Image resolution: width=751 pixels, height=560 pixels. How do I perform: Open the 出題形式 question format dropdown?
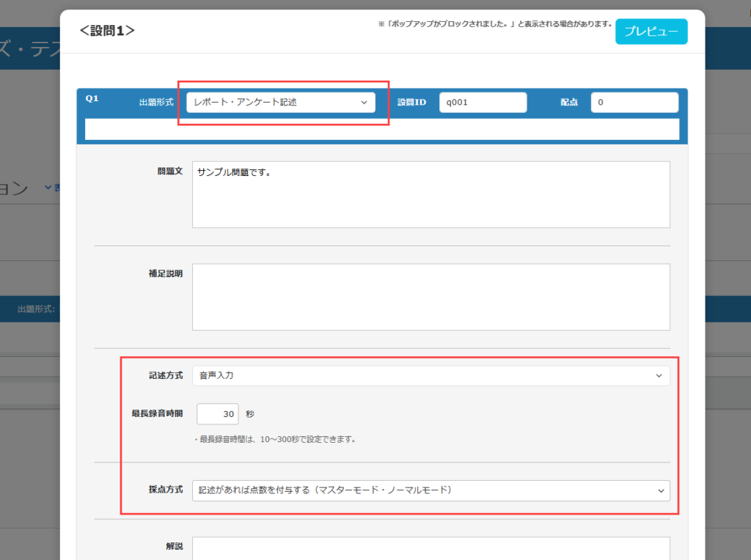tap(280, 103)
